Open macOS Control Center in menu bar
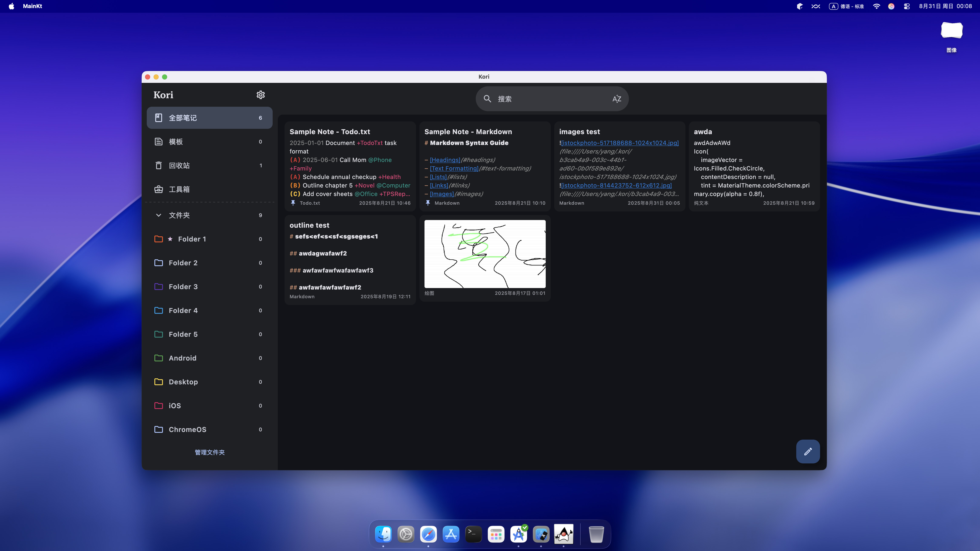Viewport: 980px width, 551px height. [x=907, y=6]
